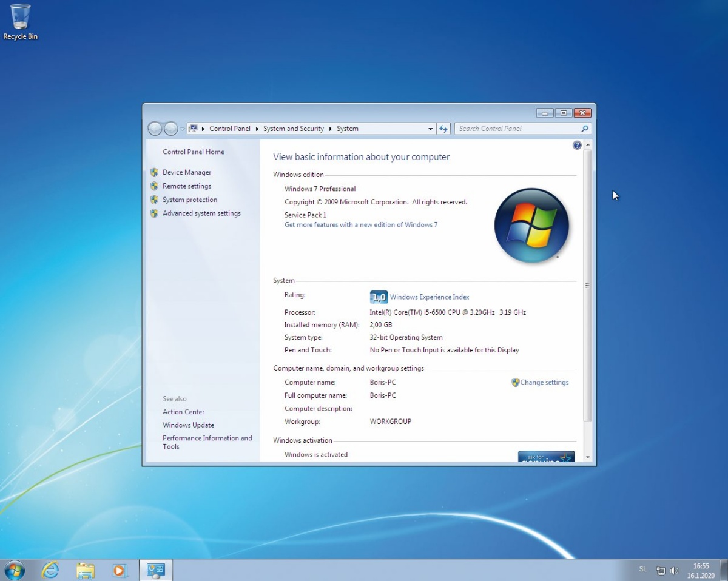Viewport: 728px width, 581px height.
Task: Click the Windows logo orb image
Action: (532, 226)
